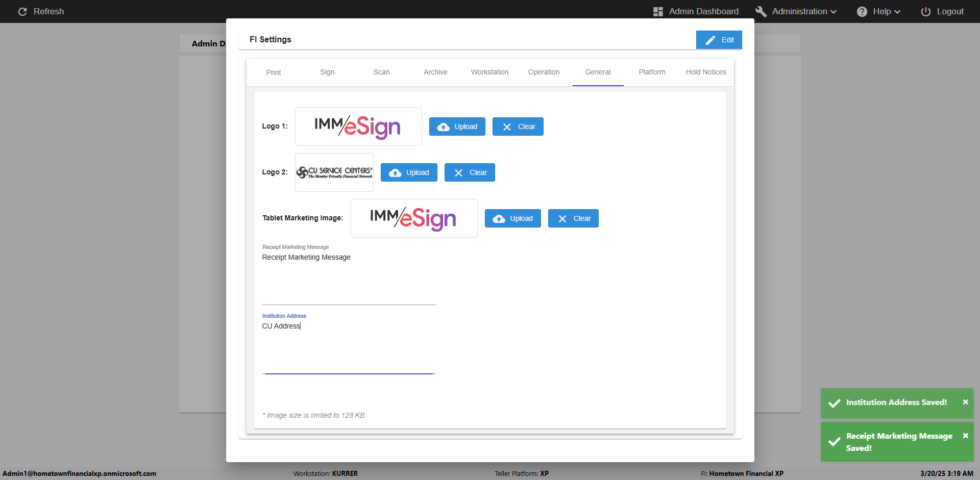Click Upload label for Tablet Marketing Image
The image size is (980, 480).
click(521, 218)
